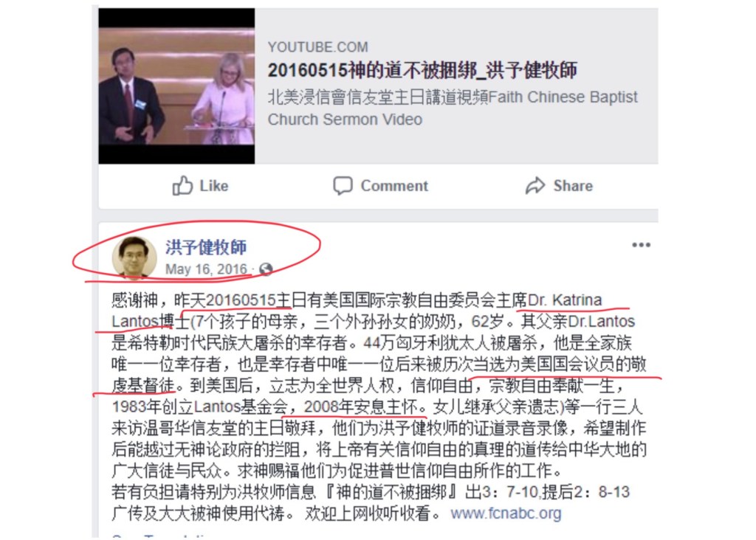The width and height of the screenshot is (756, 540).
Task: Click the Comment button label
Action: (394, 186)
